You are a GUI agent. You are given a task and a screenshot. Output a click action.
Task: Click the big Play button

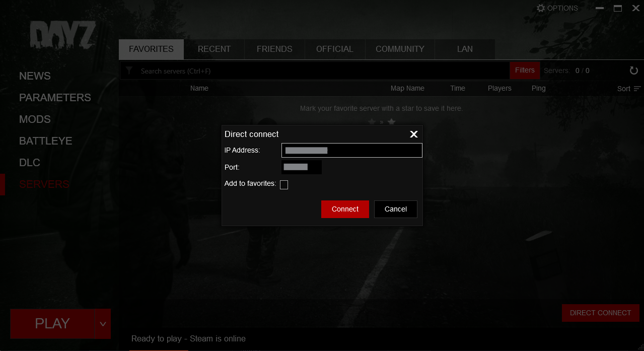click(52, 324)
